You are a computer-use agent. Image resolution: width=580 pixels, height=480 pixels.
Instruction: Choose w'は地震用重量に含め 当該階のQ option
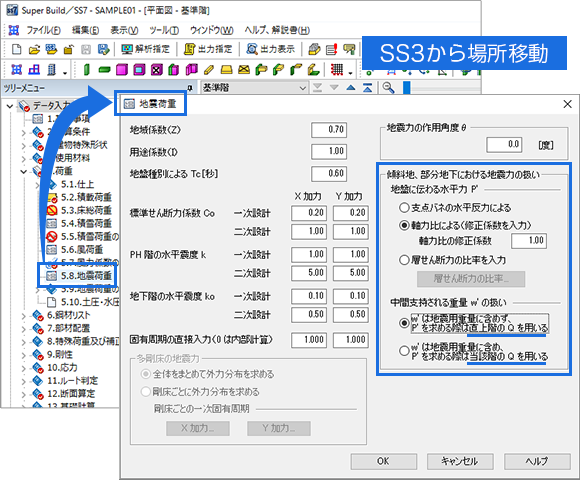404,351
